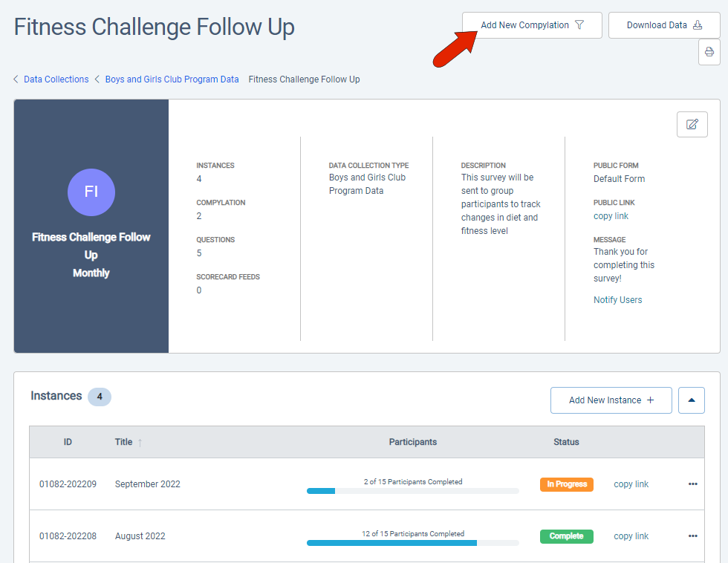Screen dimensions: 728x563
Task: Open the September 2022 instance
Action: pos(148,484)
